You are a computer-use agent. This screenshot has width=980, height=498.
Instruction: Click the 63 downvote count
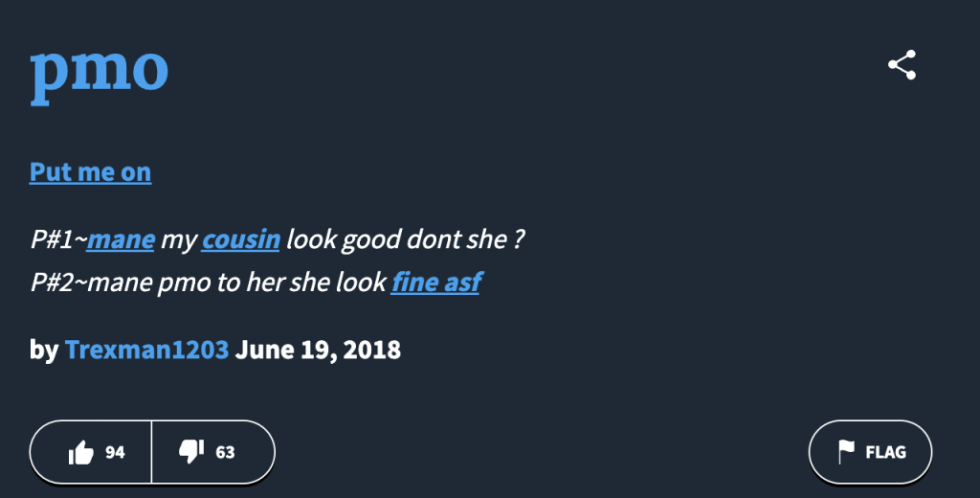tap(225, 452)
